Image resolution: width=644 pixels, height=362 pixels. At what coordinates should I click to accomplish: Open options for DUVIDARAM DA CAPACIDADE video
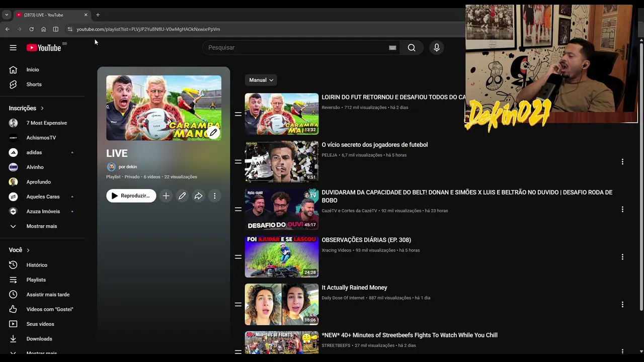click(622, 209)
